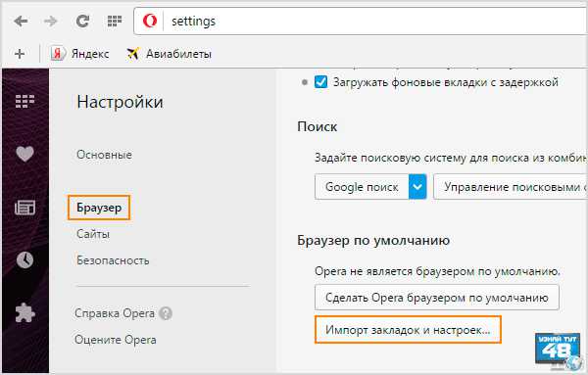This screenshot has width=588, height=375.
Task: Open history clock icon in sidebar
Action: [24, 260]
